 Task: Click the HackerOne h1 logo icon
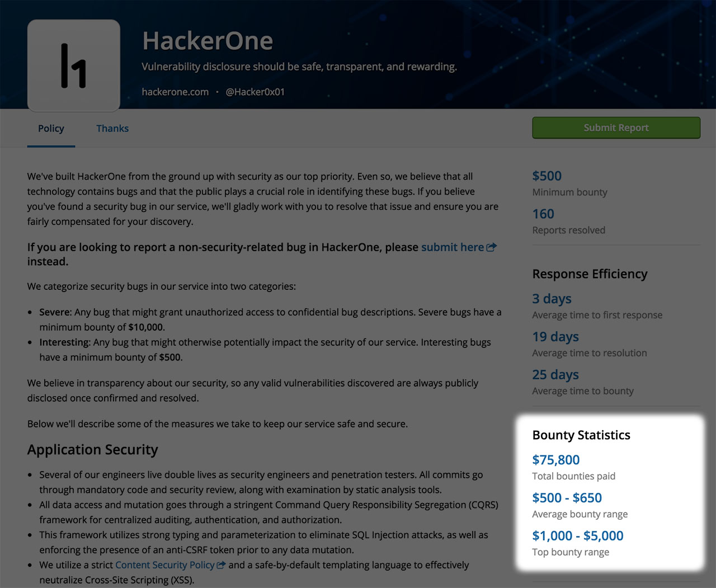[x=73, y=64]
